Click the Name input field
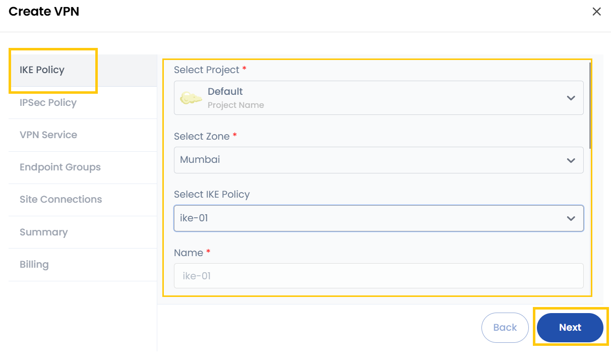611x364 pixels. coord(378,276)
